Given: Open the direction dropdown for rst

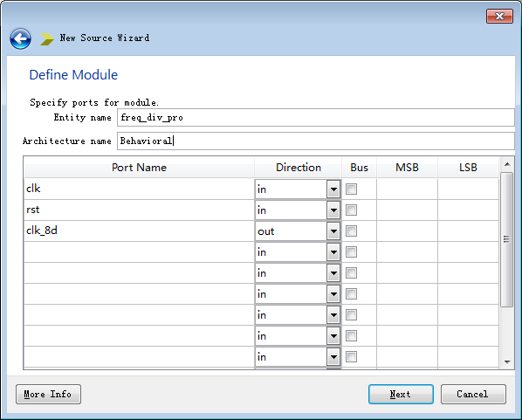Looking at the screenshot, I should pyautogui.click(x=333, y=210).
